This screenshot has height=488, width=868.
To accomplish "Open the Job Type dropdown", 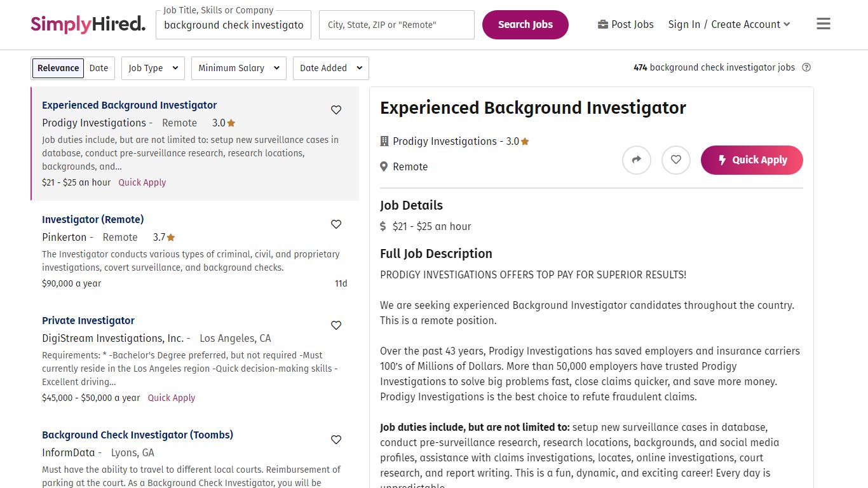I will 153,68.
